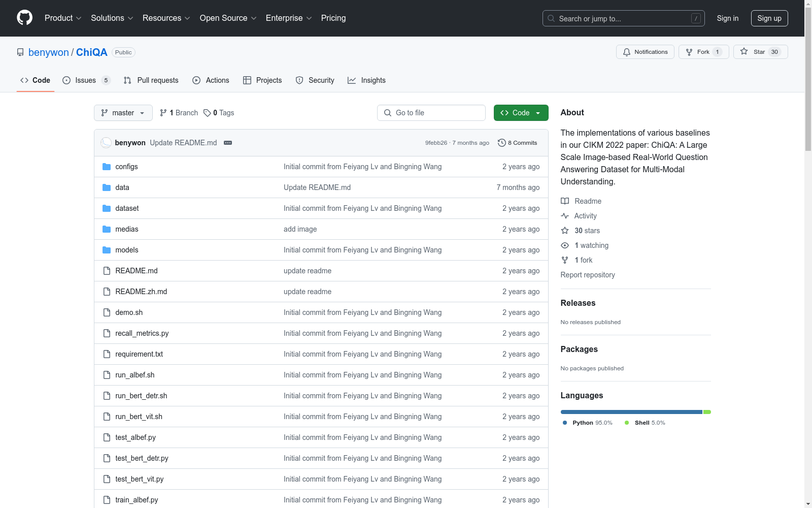Open the 'add image' commit message
The image size is (812, 508).
click(x=300, y=229)
